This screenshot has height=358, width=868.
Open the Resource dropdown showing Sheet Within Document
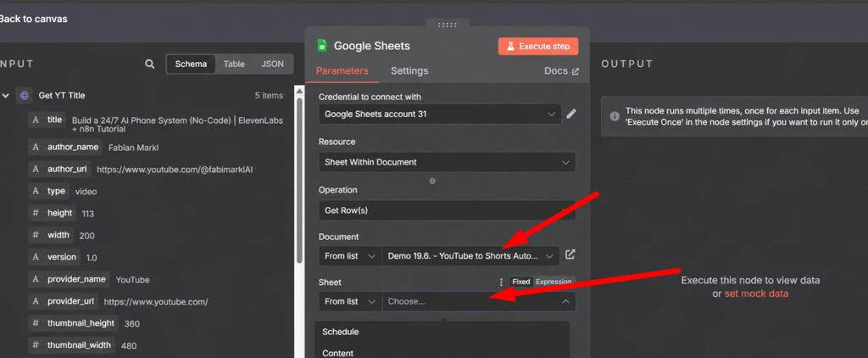click(448, 162)
